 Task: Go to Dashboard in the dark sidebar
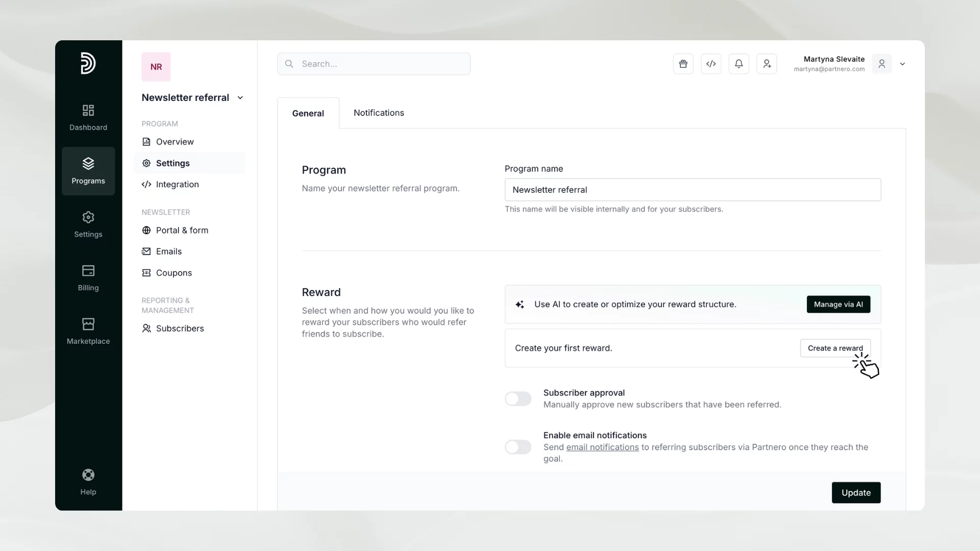(88, 117)
